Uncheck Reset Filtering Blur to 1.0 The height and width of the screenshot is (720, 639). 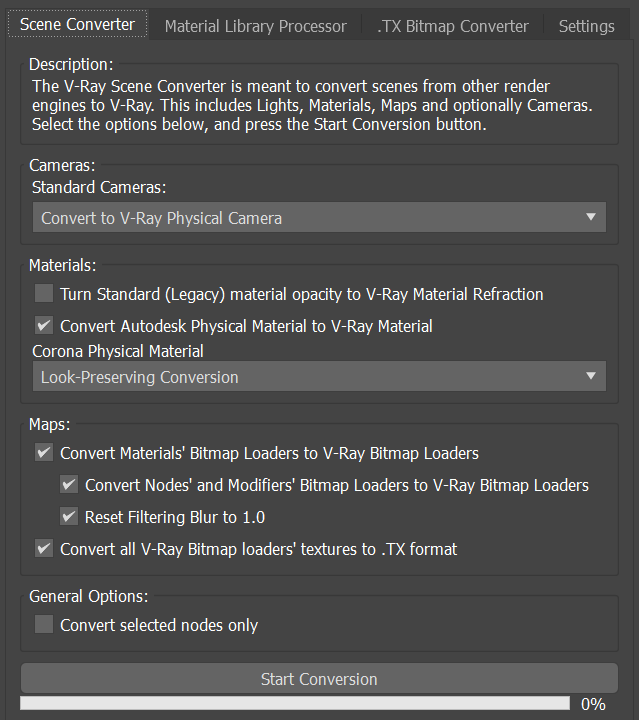69,517
